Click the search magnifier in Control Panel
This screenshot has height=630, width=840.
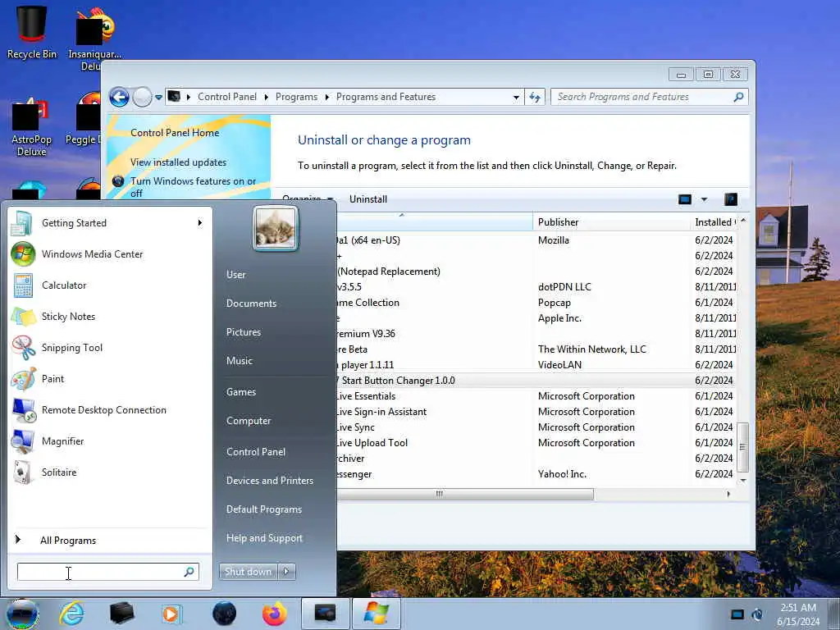[739, 97]
